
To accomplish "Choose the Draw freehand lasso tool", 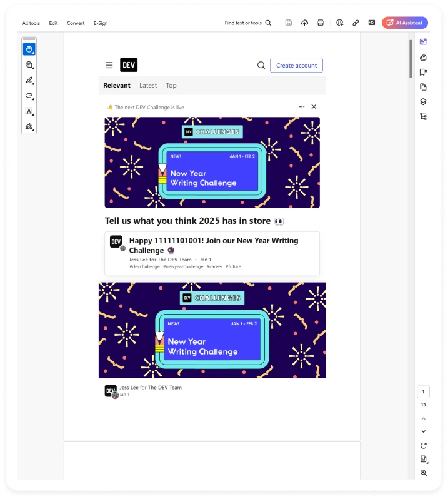I will 29,96.
